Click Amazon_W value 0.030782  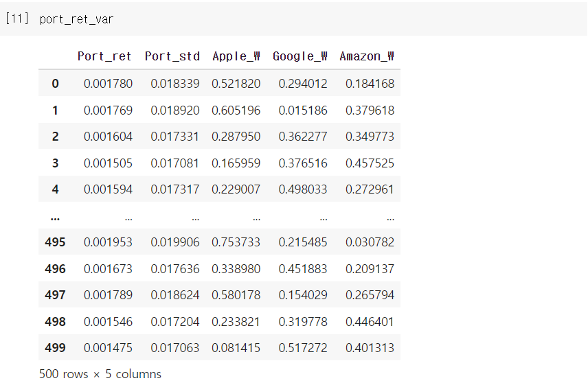point(370,242)
